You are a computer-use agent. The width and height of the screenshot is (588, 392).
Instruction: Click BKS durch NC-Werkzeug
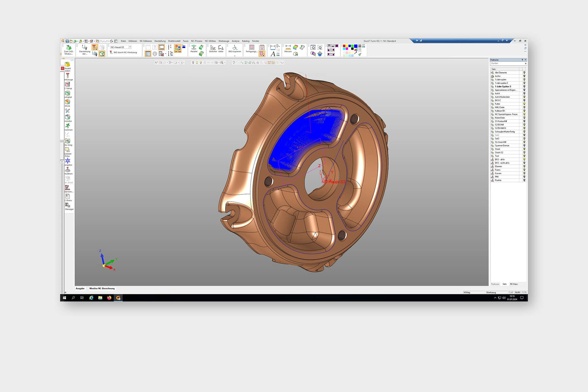123,52
